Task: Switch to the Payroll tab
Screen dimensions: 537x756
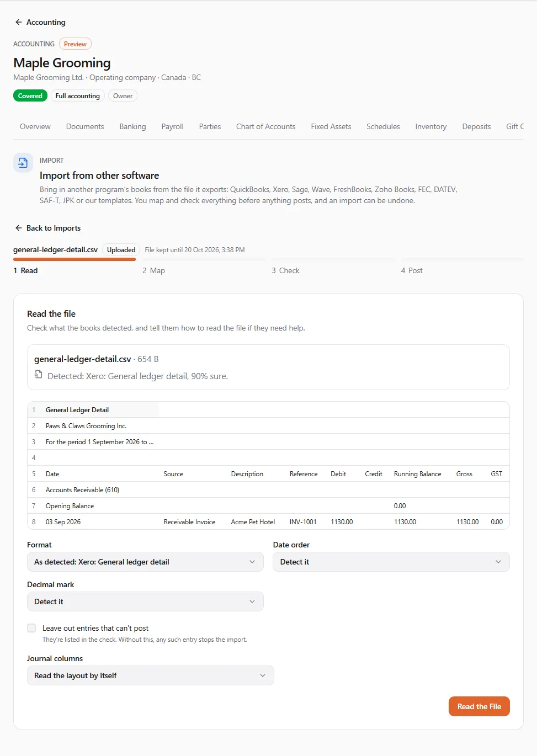Action: click(173, 126)
